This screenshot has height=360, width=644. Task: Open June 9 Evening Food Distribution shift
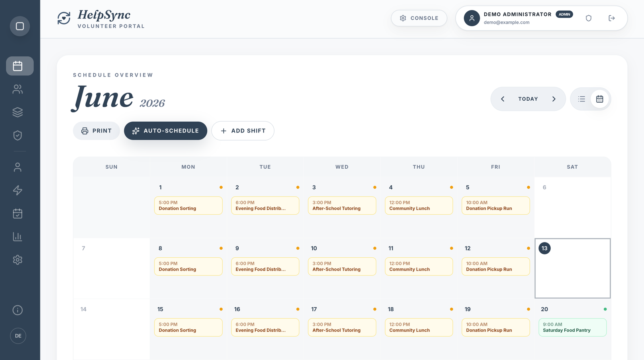coord(265,267)
